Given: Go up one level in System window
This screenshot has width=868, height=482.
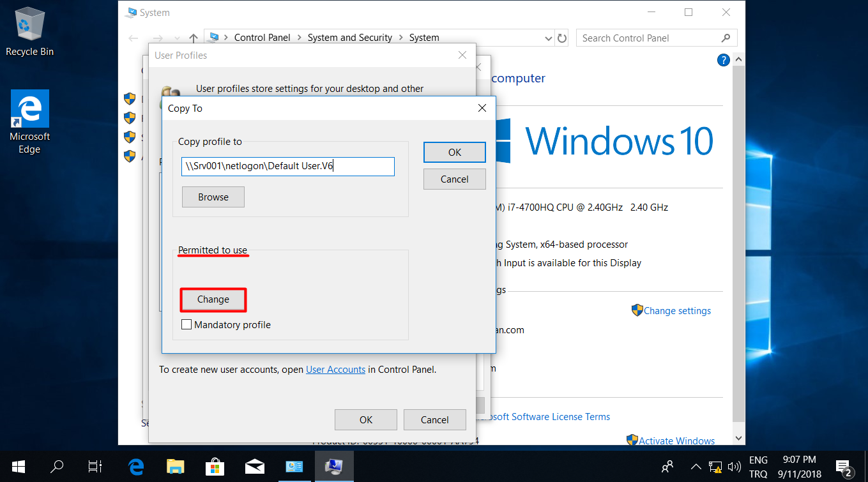Looking at the screenshot, I should pyautogui.click(x=194, y=38).
